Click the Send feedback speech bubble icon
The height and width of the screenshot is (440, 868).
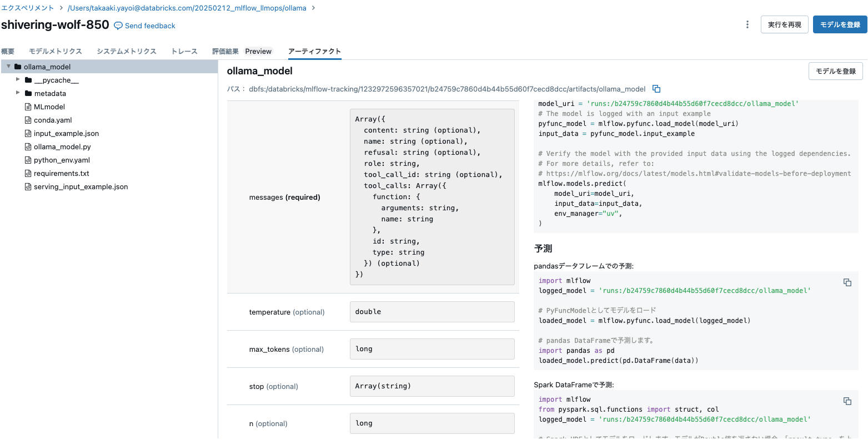(117, 26)
